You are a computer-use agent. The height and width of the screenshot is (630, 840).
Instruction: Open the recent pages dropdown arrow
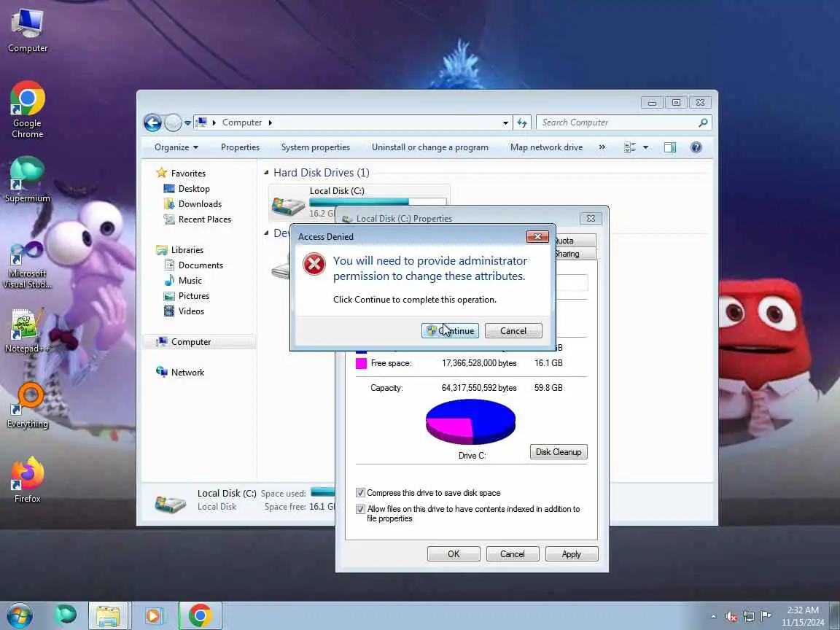tap(187, 123)
